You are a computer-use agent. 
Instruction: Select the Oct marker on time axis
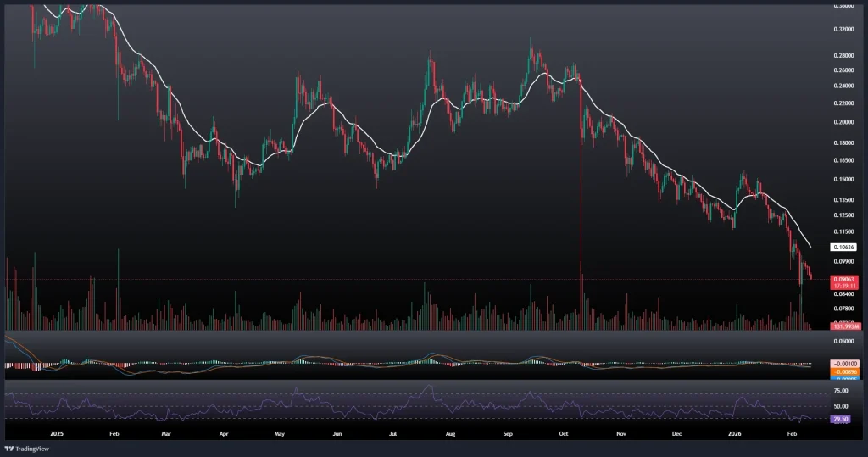pyautogui.click(x=564, y=432)
